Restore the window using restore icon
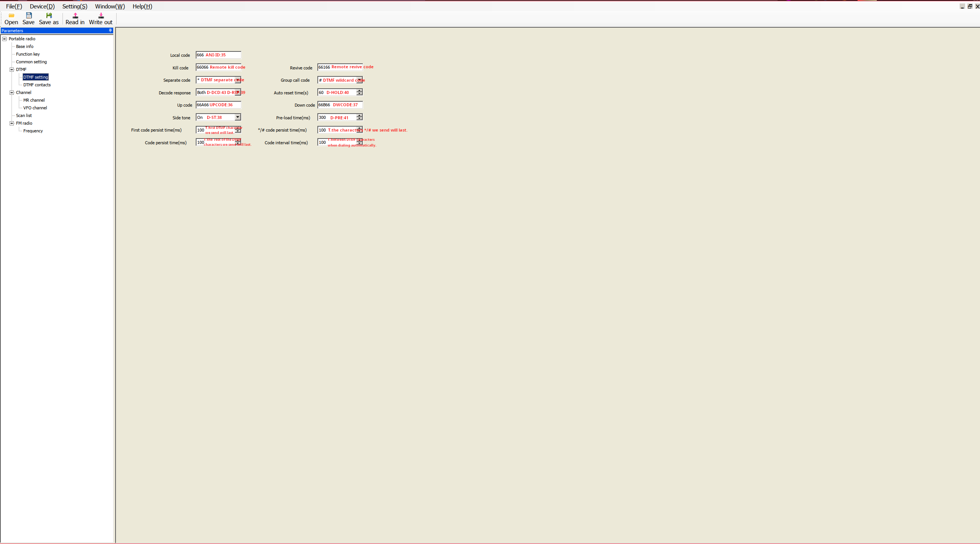 pyautogui.click(x=970, y=7)
